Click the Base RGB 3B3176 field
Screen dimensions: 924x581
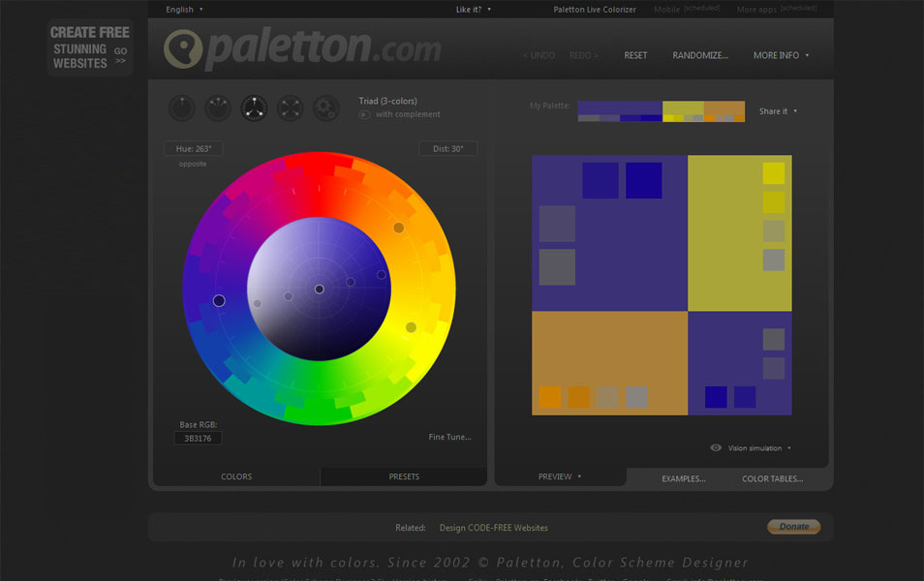(x=198, y=439)
